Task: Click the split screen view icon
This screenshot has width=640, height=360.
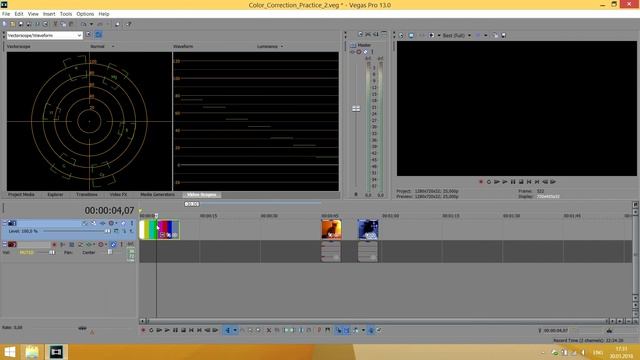Action: pos(431,36)
